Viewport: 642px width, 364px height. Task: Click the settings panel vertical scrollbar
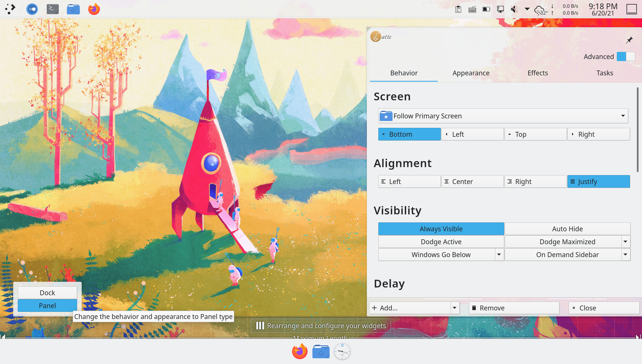click(x=637, y=130)
